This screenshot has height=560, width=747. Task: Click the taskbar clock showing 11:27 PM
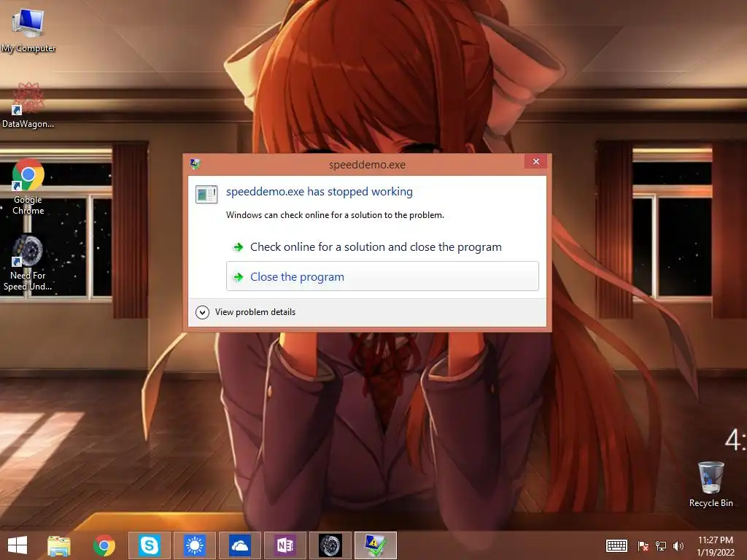[x=716, y=545]
